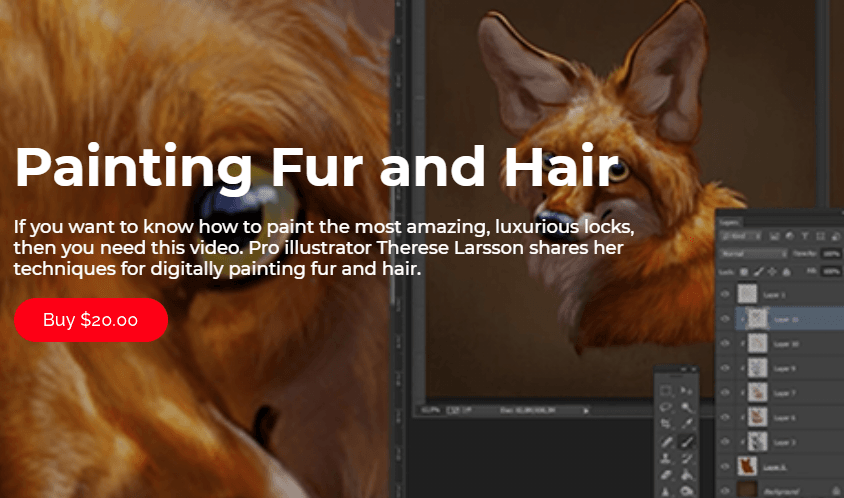Toggle visibility of Layer 9
The height and width of the screenshot is (498, 844).
[x=725, y=368]
